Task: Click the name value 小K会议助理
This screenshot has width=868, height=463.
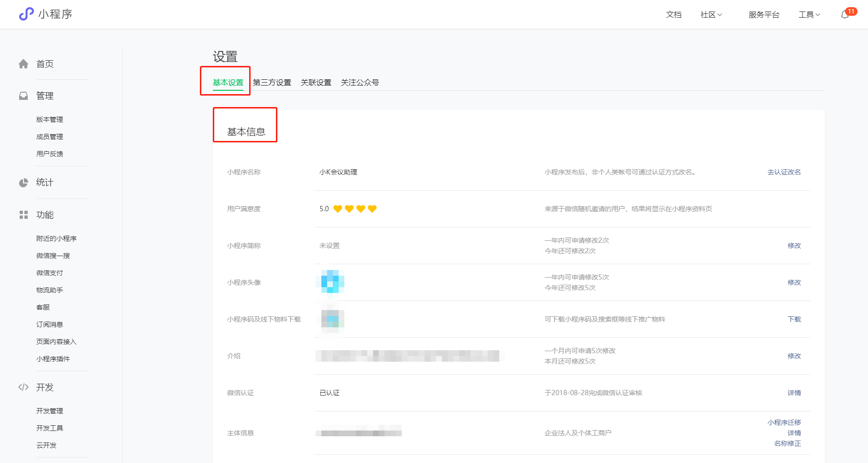Action: point(339,172)
